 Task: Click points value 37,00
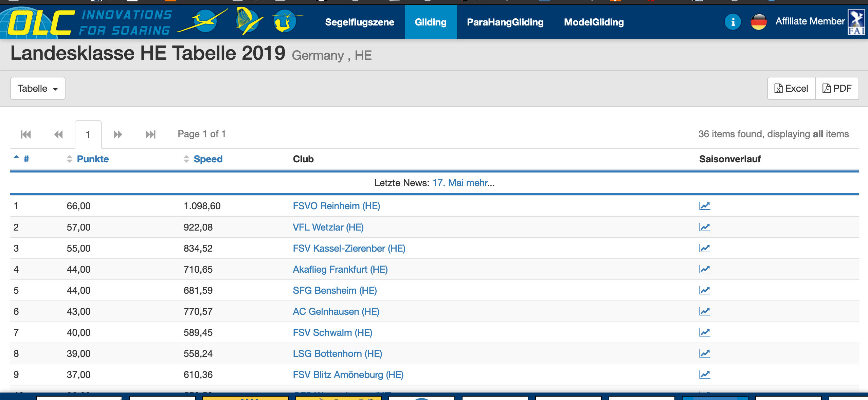point(78,375)
